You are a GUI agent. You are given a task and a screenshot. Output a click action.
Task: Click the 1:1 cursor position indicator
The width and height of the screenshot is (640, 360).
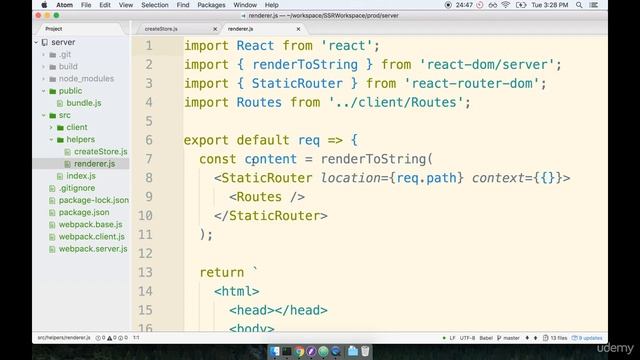(x=136, y=338)
